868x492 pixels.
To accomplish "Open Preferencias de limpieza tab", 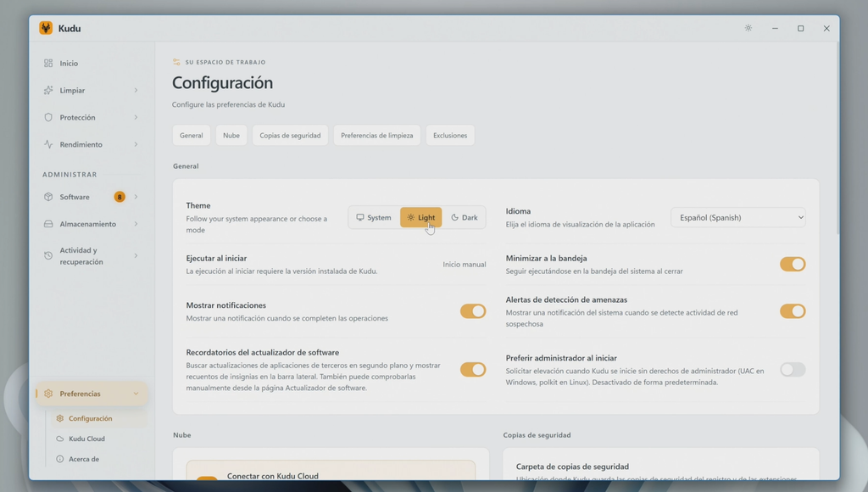I will pos(377,135).
